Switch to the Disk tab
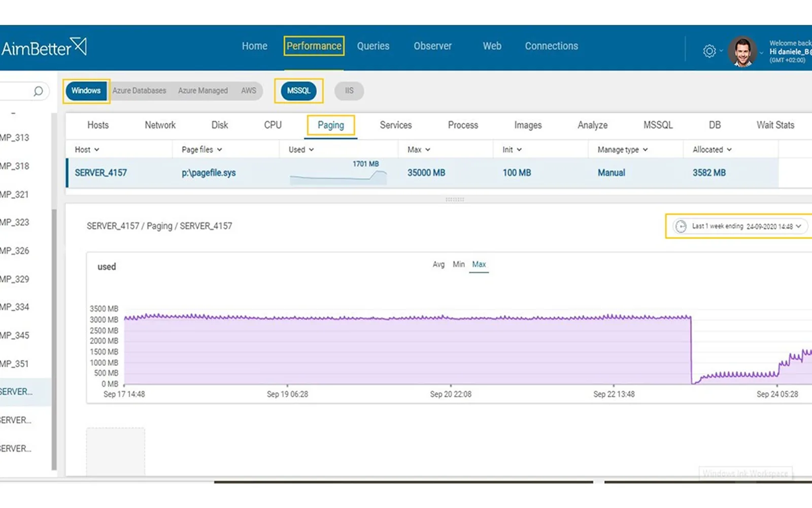This screenshot has height=508, width=812. 220,125
